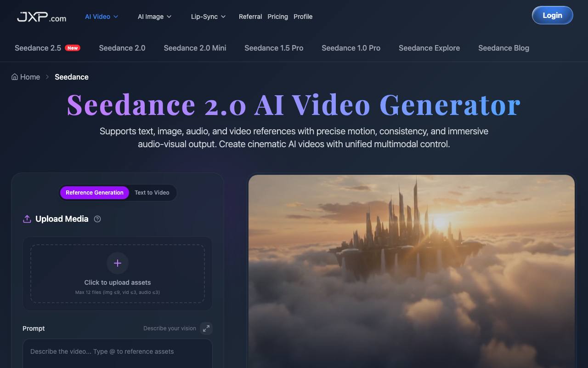Show the Upload Media help tooltip icon

97,219
